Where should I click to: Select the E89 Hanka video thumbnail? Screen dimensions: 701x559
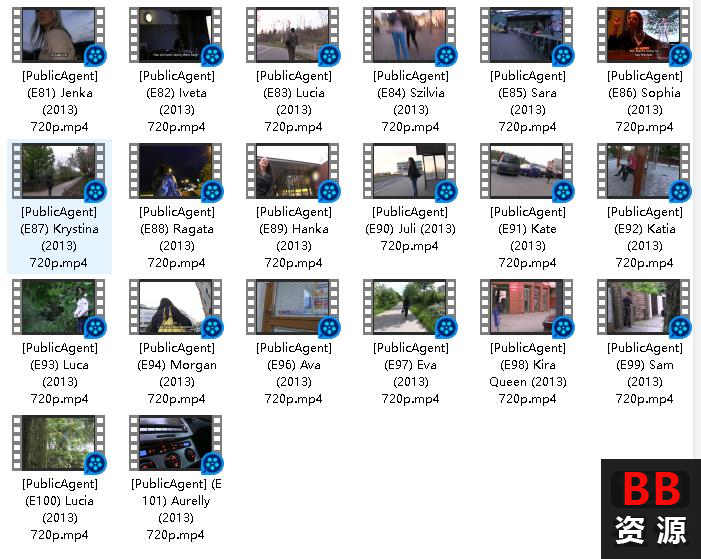coord(293,171)
